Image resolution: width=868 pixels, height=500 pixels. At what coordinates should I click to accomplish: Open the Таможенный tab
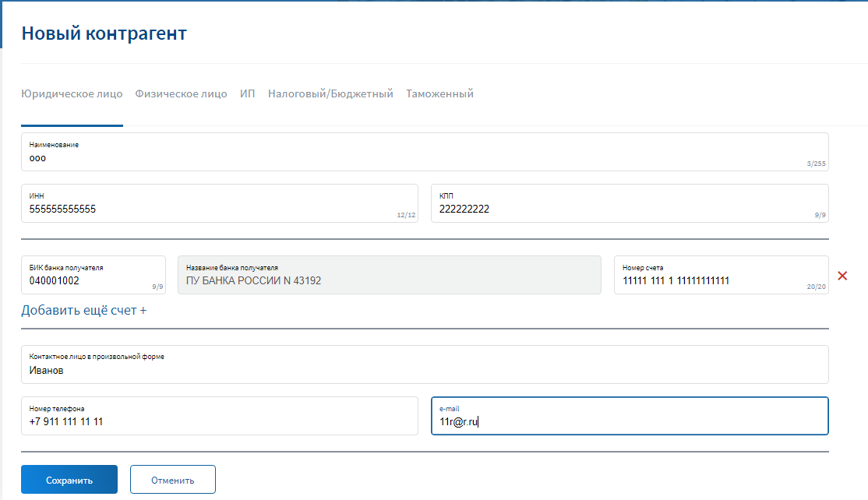[x=439, y=94]
